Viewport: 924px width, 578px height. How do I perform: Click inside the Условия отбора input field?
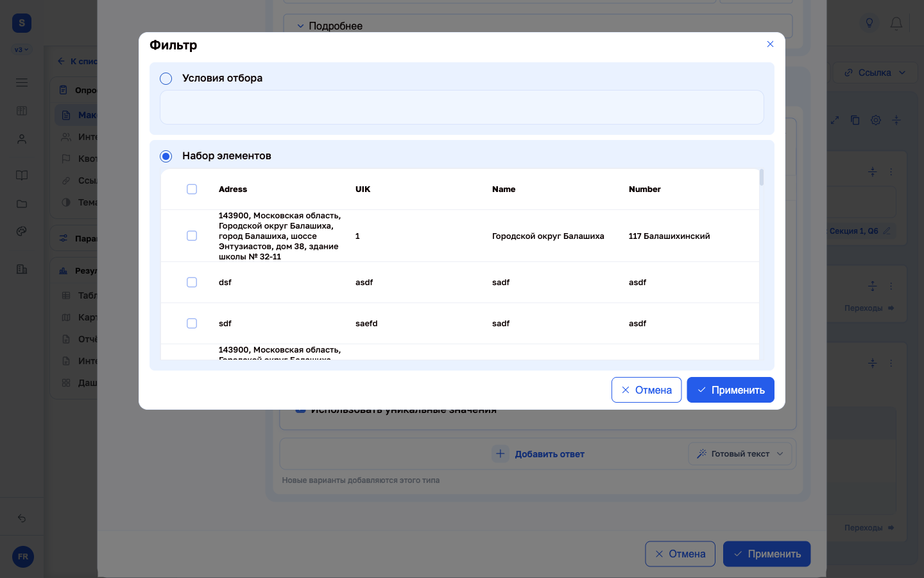click(x=462, y=107)
